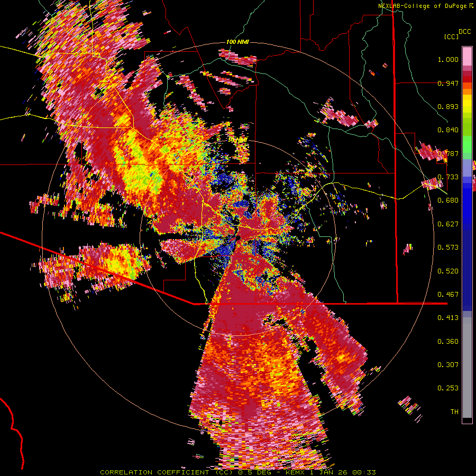Image resolution: width=476 pixels, height=476 pixels.
Task: Select the 0.840 scale value
Action: [448, 130]
